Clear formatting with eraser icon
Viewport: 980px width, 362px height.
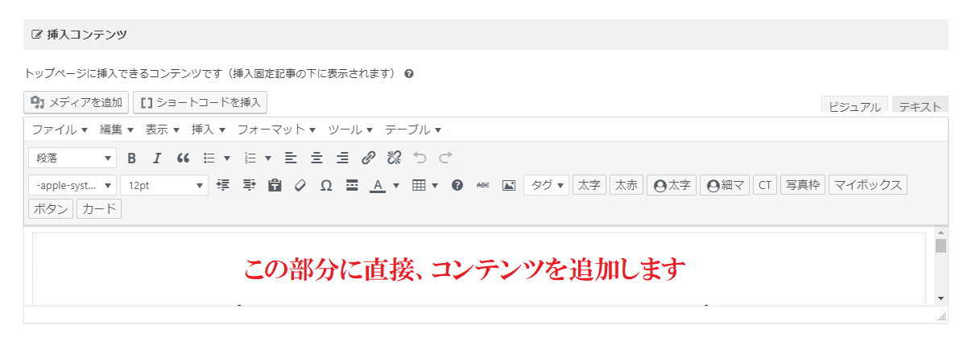[300, 185]
